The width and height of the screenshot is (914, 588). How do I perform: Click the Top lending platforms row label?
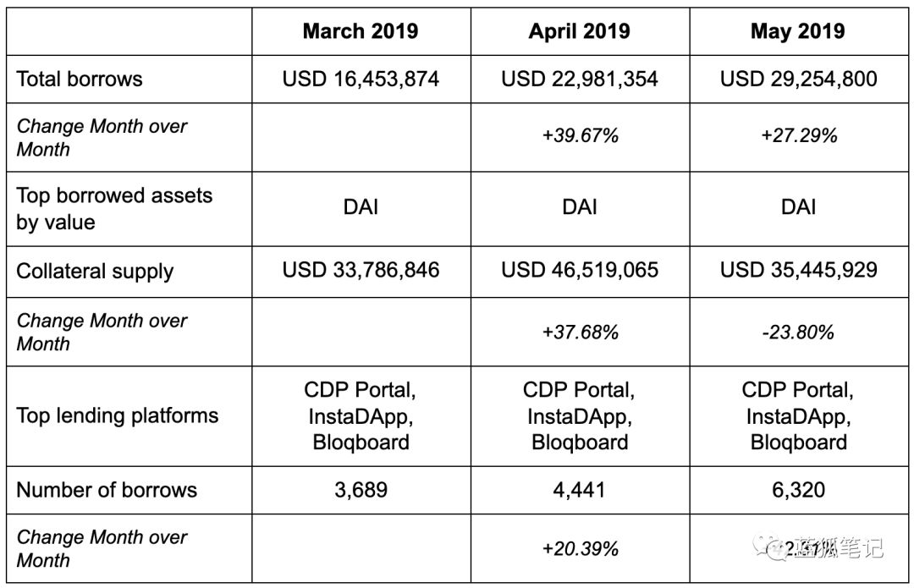coord(117,415)
